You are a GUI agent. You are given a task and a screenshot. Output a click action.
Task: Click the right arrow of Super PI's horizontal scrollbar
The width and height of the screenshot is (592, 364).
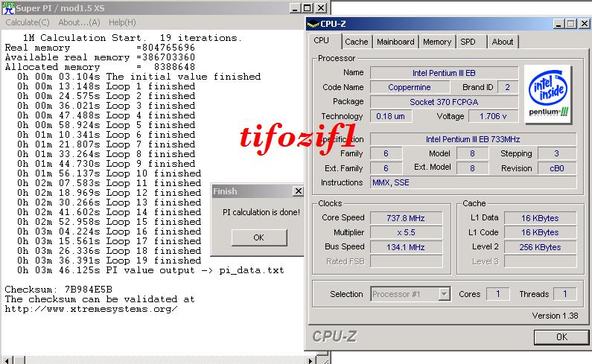[x=311, y=360]
